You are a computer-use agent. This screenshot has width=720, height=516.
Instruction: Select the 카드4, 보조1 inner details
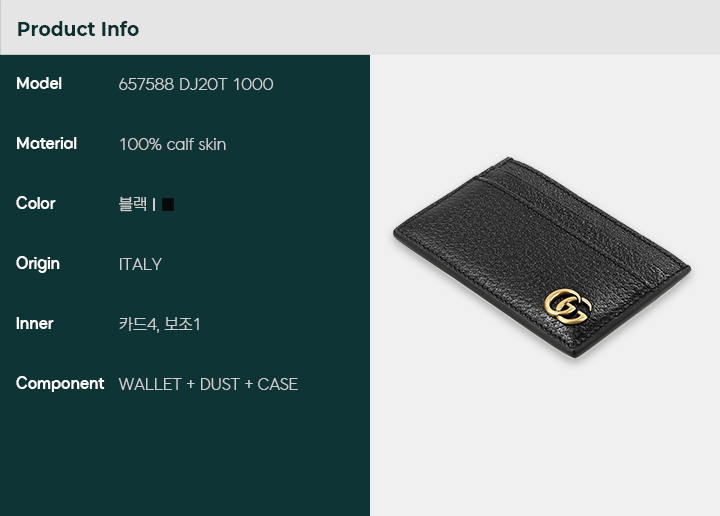click(159, 324)
